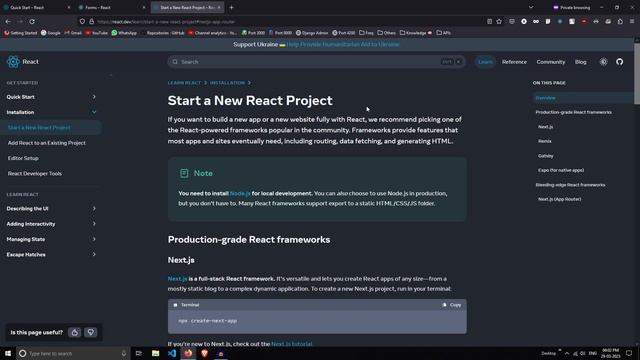Screen dimensions: 640x360
Task: Expand Managing State section
Action: [94, 239]
